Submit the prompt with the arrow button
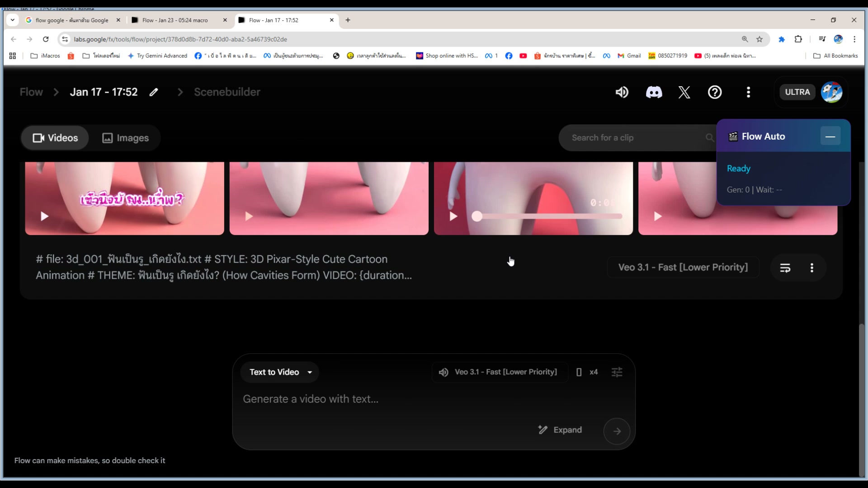Image resolution: width=868 pixels, height=488 pixels. point(617,431)
